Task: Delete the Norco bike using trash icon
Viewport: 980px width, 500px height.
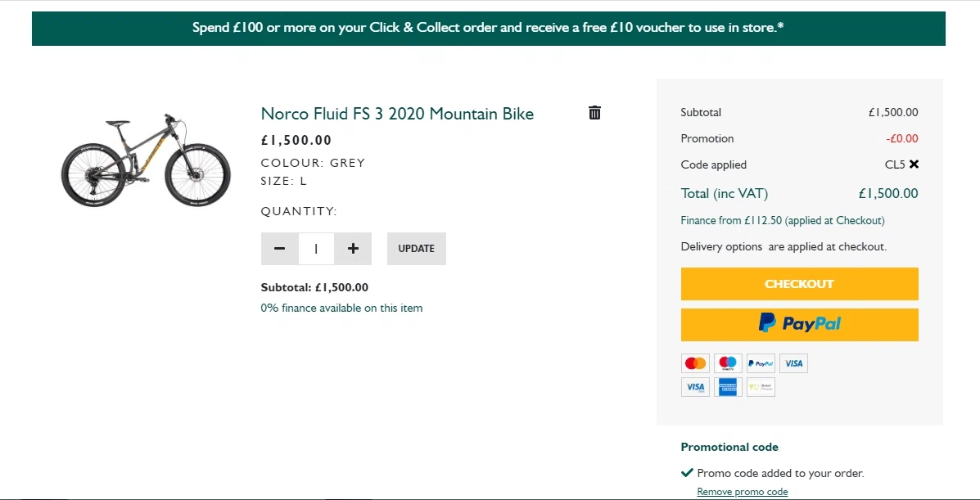Action: [x=595, y=113]
